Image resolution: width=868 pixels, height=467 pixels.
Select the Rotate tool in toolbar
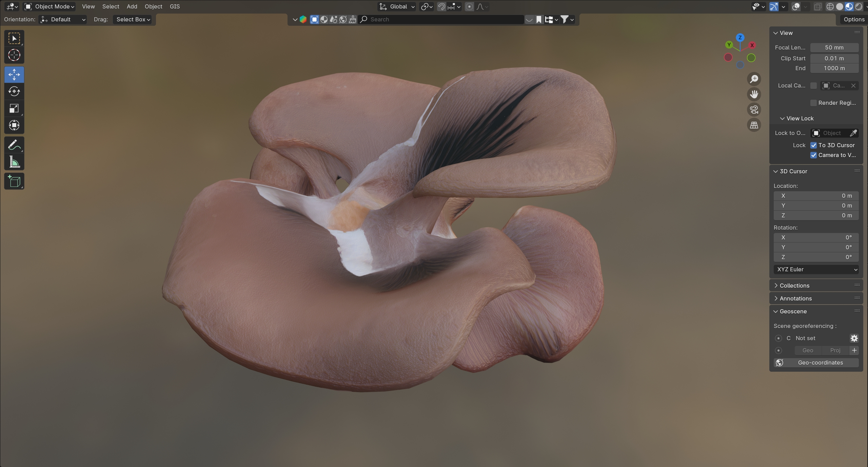14,91
